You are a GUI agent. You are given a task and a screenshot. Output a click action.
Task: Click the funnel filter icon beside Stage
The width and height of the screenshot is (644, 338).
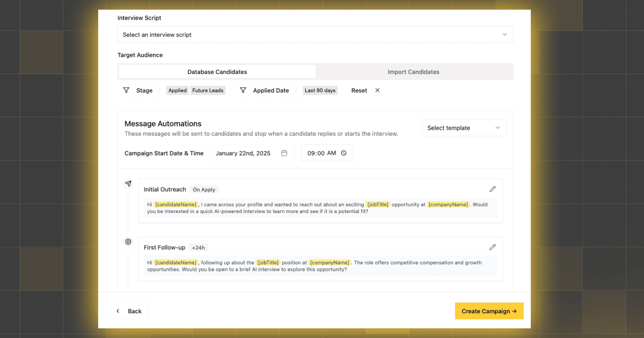click(x=126, y=90)
